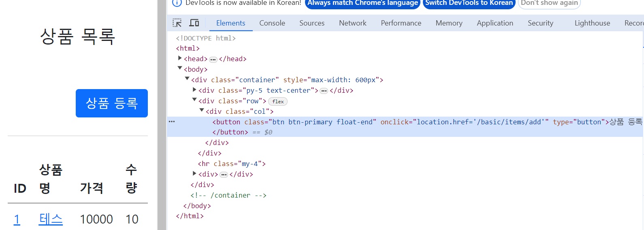Open the Performance tab
This screenshot has width=644, height=230.
pos(401,23)
